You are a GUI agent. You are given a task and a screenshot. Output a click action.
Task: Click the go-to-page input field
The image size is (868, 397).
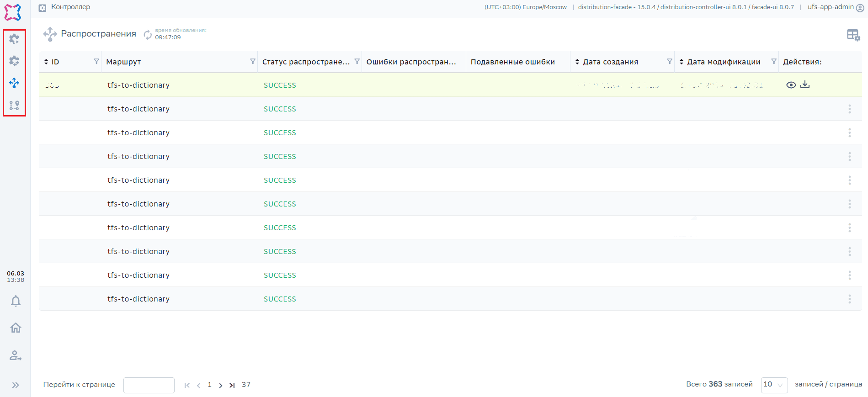pyautogui.click(x=149, y=385)
